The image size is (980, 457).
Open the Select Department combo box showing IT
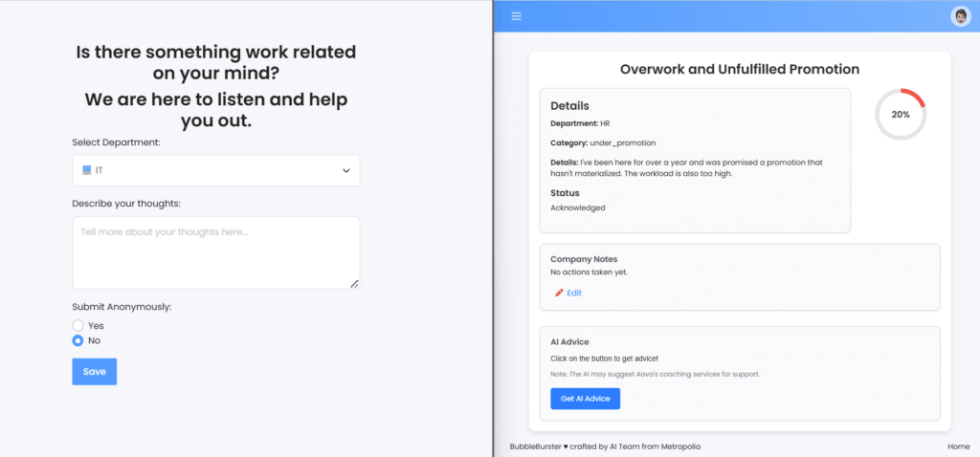[215, 171]
